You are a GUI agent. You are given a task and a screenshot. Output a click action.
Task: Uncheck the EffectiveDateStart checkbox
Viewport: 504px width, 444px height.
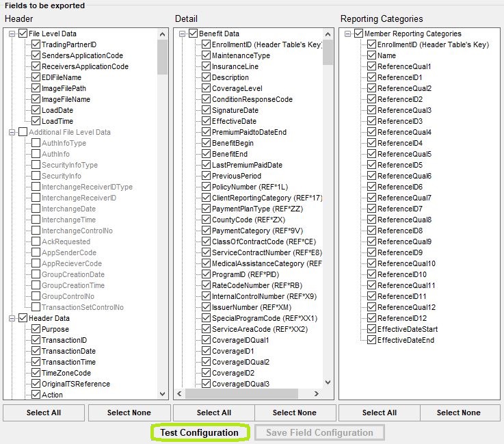coord(372,329)
